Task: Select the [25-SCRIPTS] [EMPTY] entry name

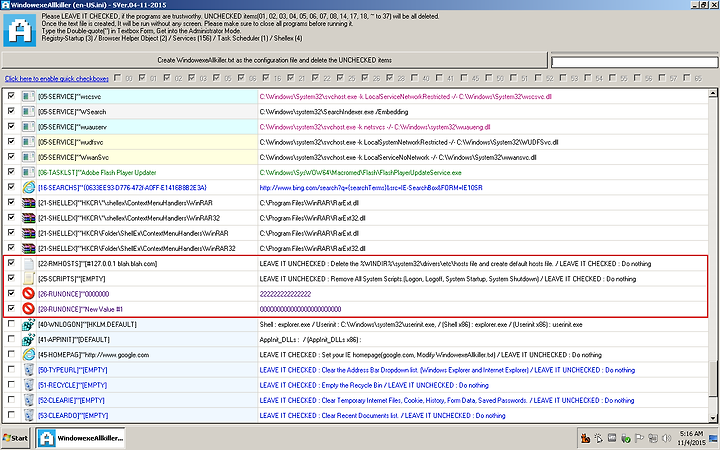Action: tap(72, 279)
